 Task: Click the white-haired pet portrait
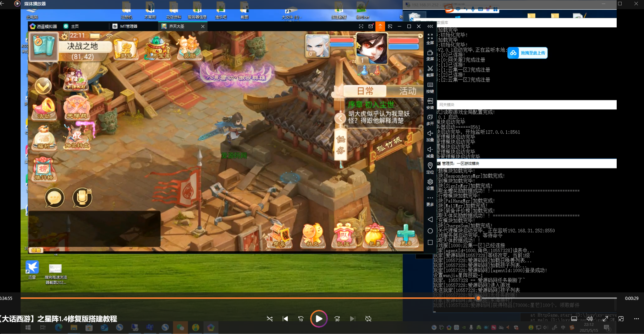[317, 46]
